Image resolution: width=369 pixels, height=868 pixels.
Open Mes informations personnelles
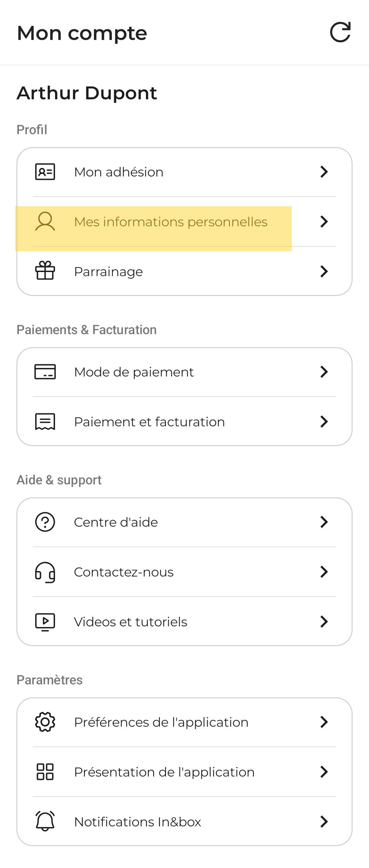pyautogui.click(x=184, y=222)
